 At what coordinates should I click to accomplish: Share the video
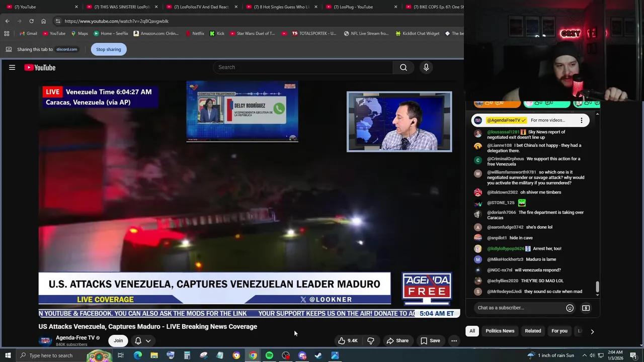pyautogui.click(x=397, y=341)
